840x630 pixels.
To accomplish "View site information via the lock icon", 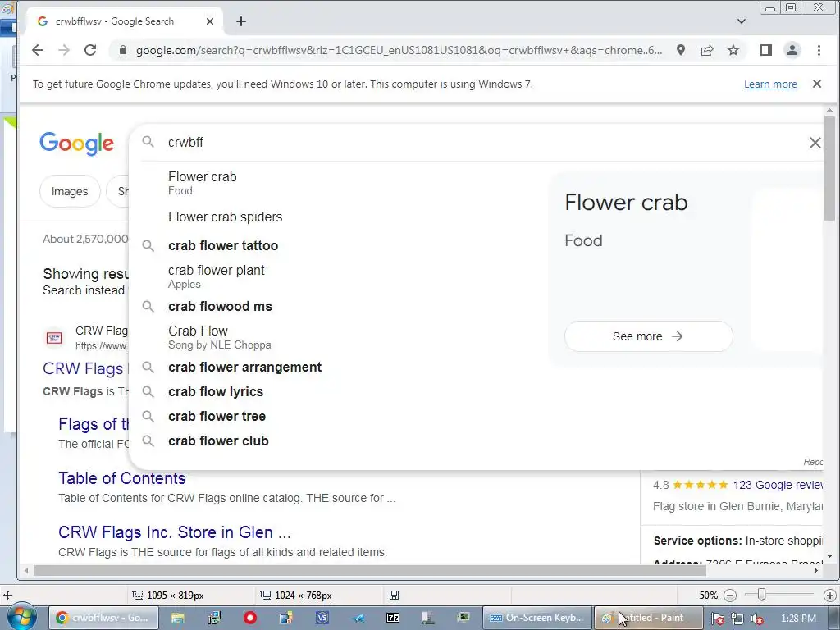I will tap(123, 50).
